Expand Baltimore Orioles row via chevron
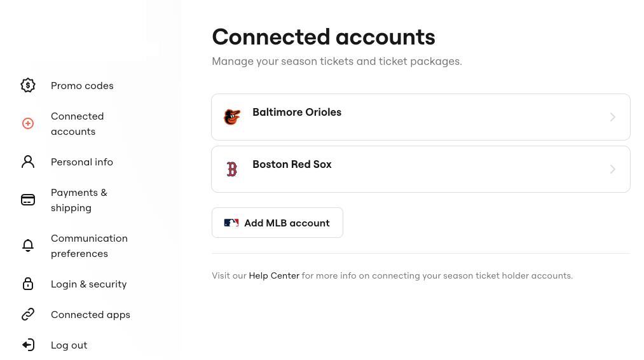 click(x=612, y=117)
